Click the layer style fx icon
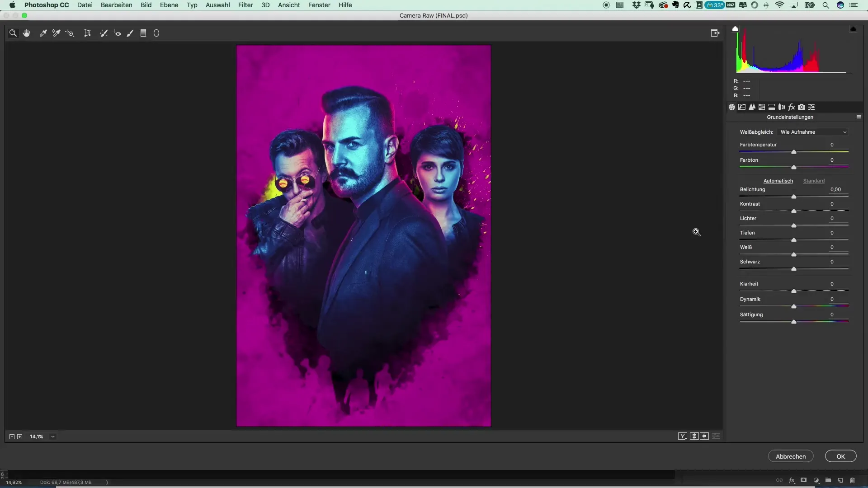This screenshot has height=488, width=868. click(792, 480)
